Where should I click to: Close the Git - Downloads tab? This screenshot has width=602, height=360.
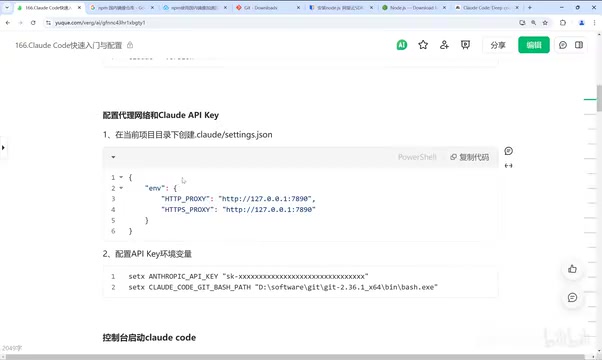tap(298, 8)
